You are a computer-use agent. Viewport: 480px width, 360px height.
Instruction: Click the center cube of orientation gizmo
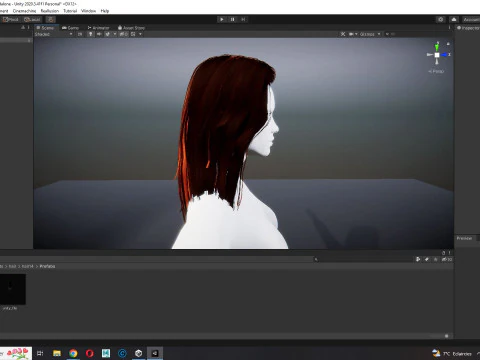[x=437, y=55]
